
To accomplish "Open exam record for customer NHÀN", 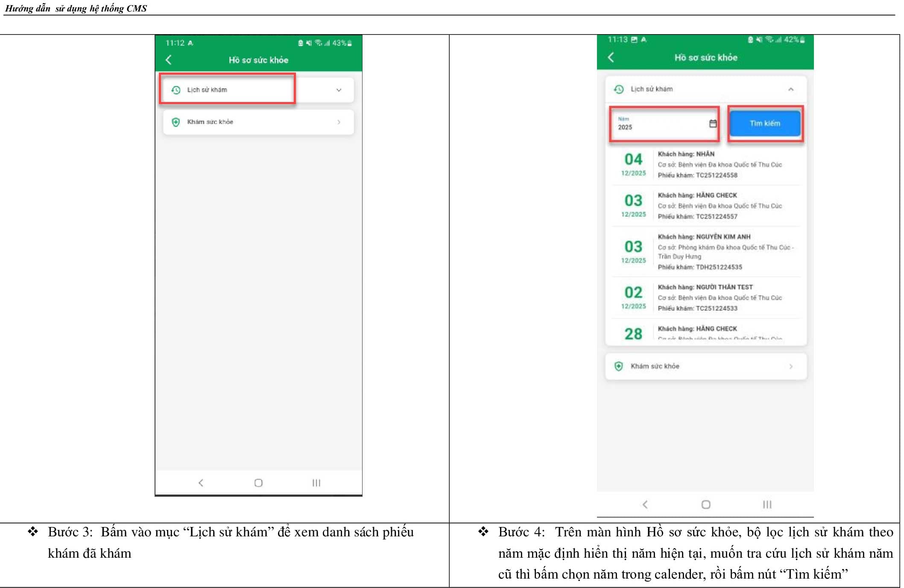I will tap(705, 164).
